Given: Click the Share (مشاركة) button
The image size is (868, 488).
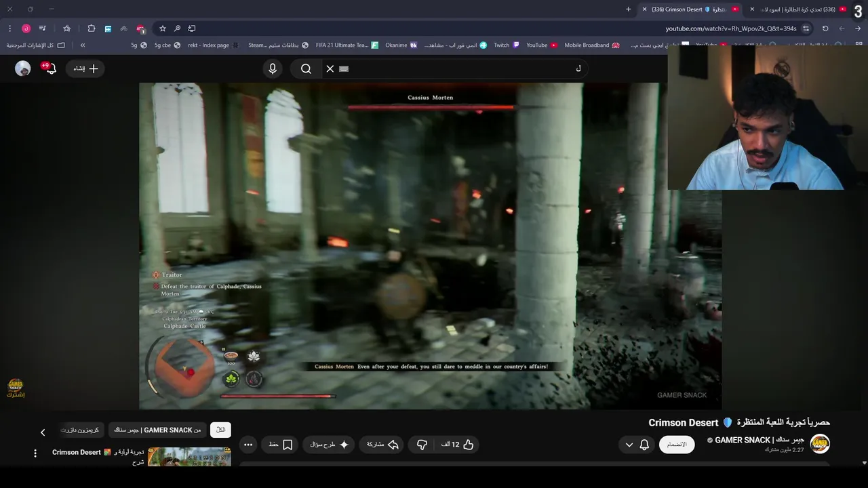Looking at the screenshot, I should click(382, 445).
